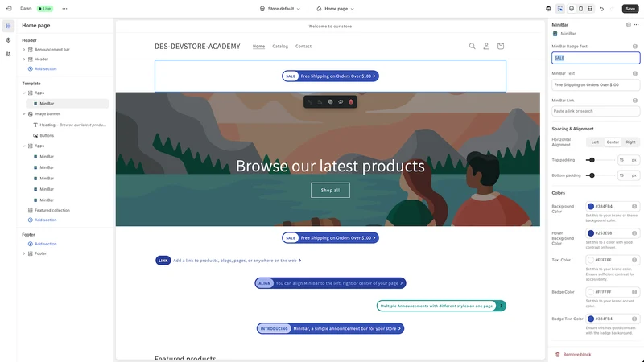Switch to fullscreen preview view

pyautogui.click(x=590, y=9)
